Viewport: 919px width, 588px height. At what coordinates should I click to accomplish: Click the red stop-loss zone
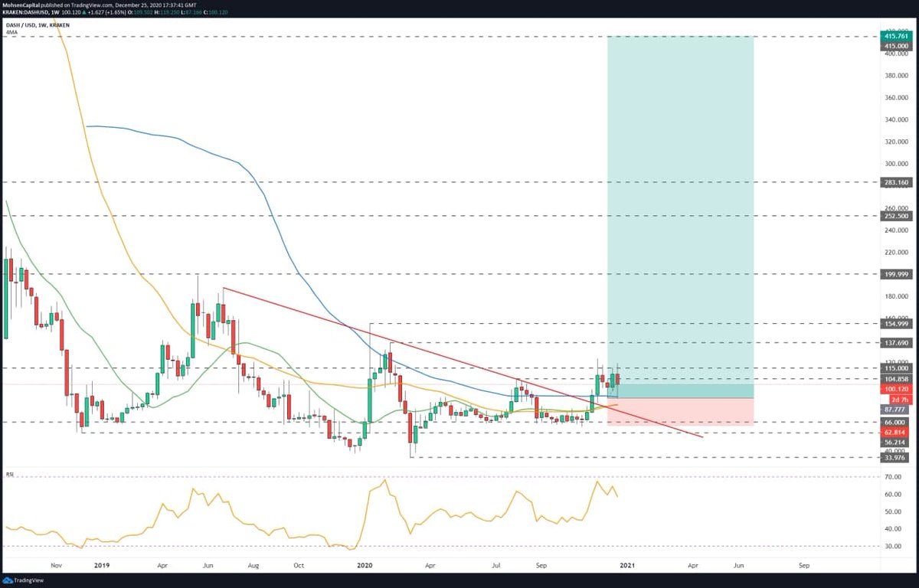681,411
